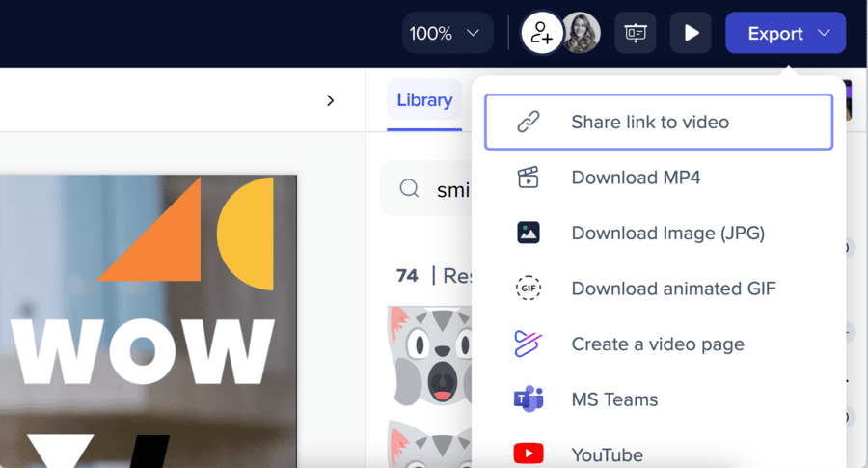The height and width of the screenshot is (468, 868).
Task: Switch to the Library tab
Action: (424, 100)
